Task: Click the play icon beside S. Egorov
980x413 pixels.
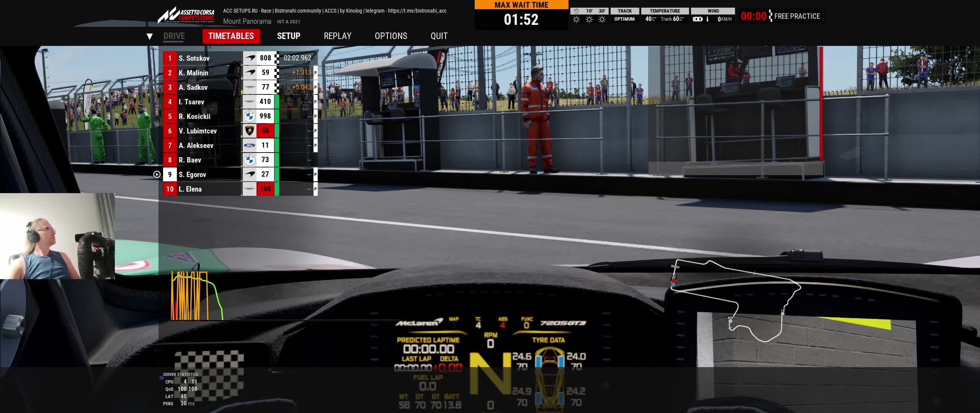Action: pos(157,174)
